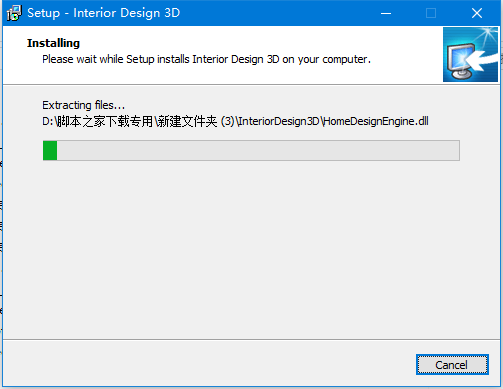Click the empty gray section of progress bar
Viewport: 503px width, 389px height.
pos(258,151)
